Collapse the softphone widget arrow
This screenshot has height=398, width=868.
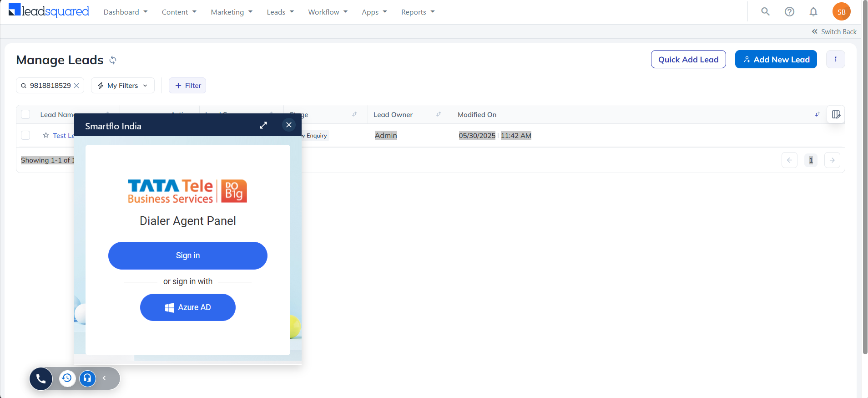coord(104,378)
